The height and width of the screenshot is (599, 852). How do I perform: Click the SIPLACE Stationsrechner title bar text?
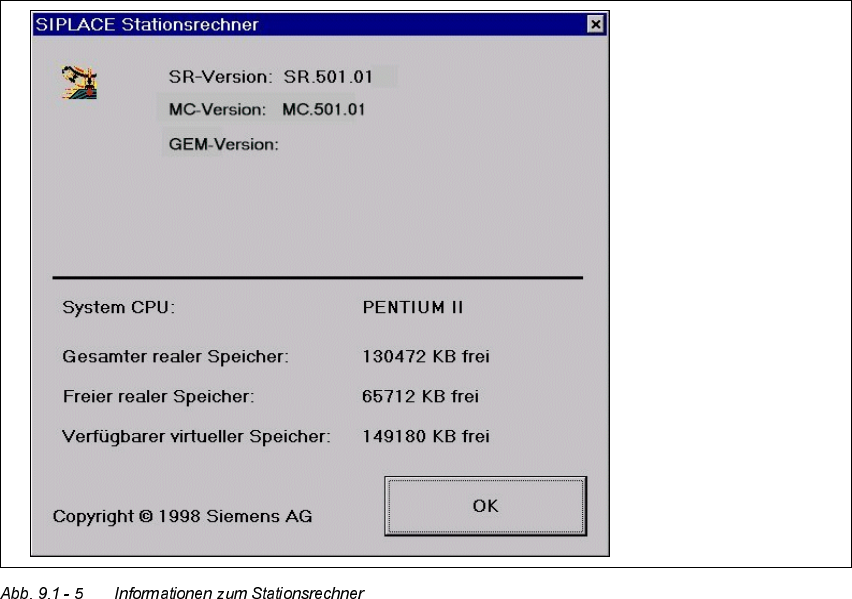click(x=147, y=24)
